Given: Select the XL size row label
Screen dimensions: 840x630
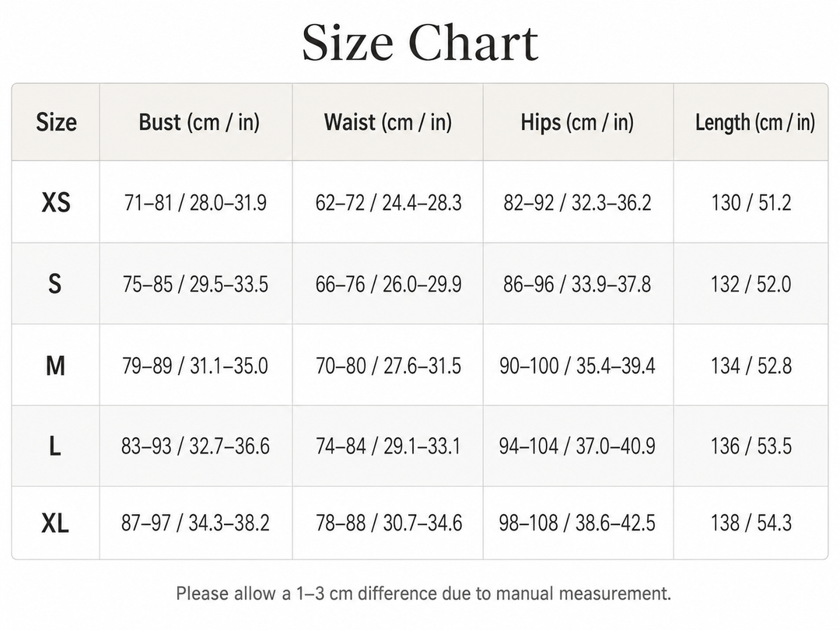Looking at the screenshot, I should (x=55, y=523).
